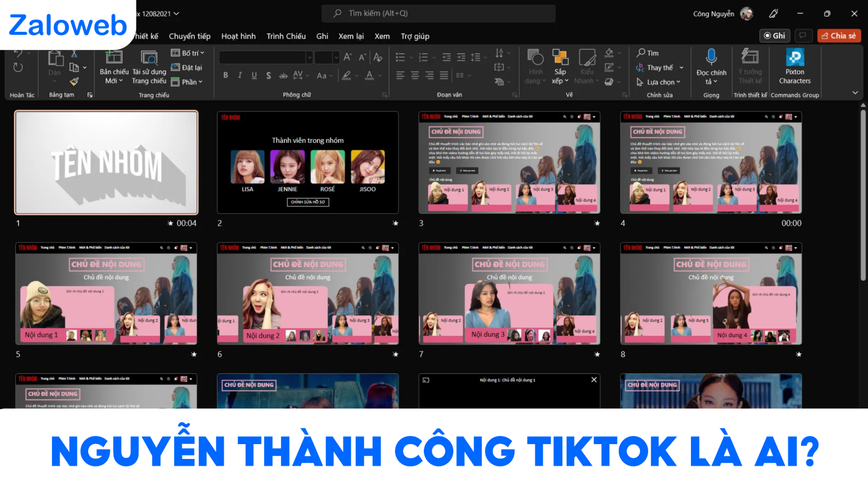
Task: Align text left
Action: [x=400, y=76]
